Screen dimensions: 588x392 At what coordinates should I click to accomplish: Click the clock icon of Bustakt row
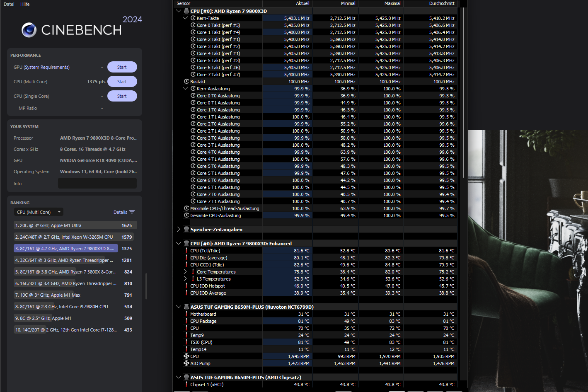pyautogui.click(x=186, y=82)
